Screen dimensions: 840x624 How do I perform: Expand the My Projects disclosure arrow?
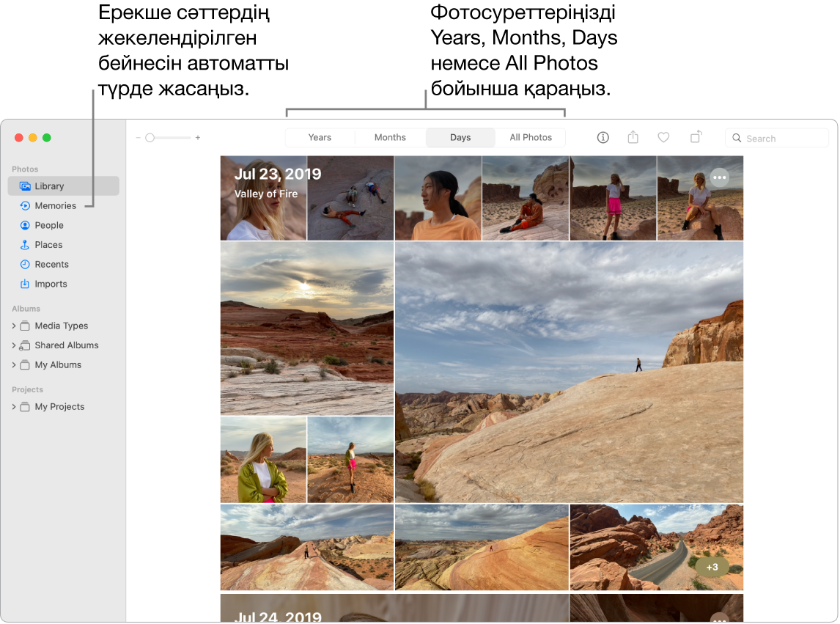click(x=14, y=407)
